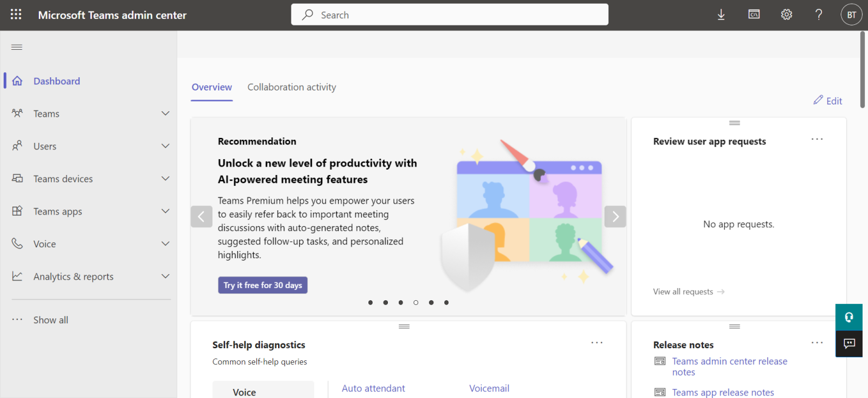Click Try it free for 30 days
868x398 pixels.
click(263, 285)
